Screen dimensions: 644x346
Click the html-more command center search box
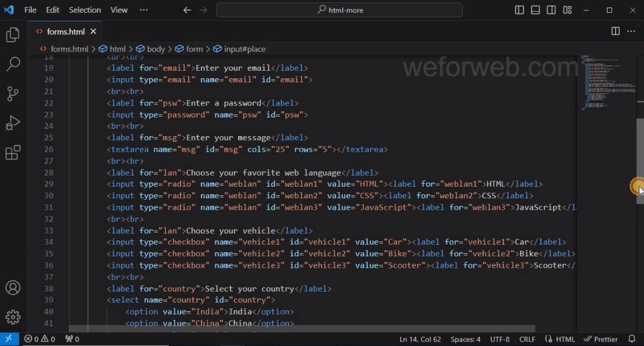[339, 10]
